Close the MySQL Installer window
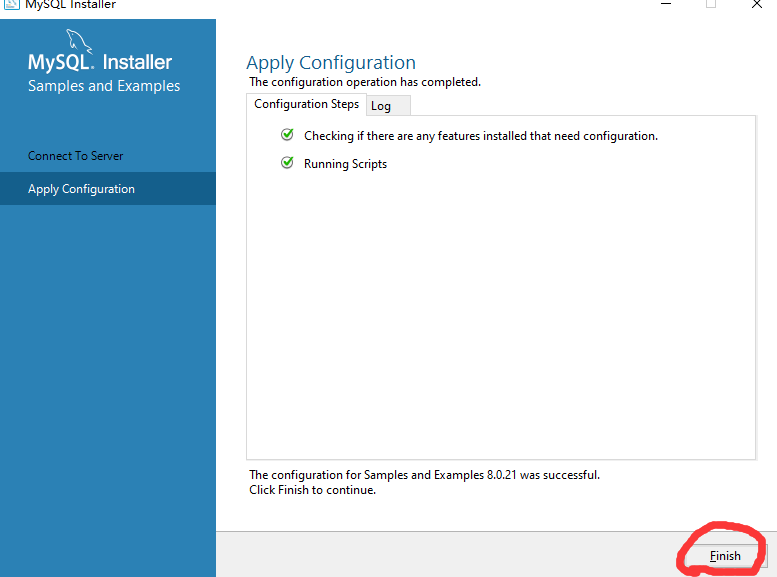Image resolution: width=777 pixels, height=577 pixels. pos(757,4)
